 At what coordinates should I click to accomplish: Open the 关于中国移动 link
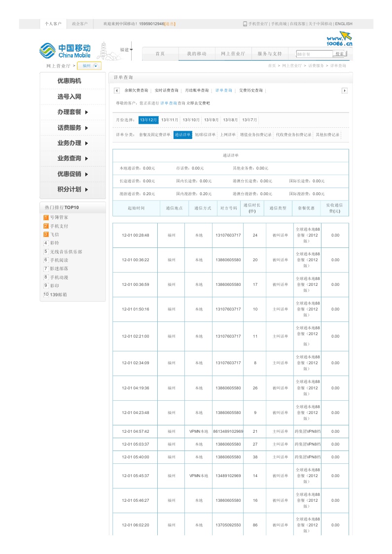pyautogui.click(x=320, y=24)
